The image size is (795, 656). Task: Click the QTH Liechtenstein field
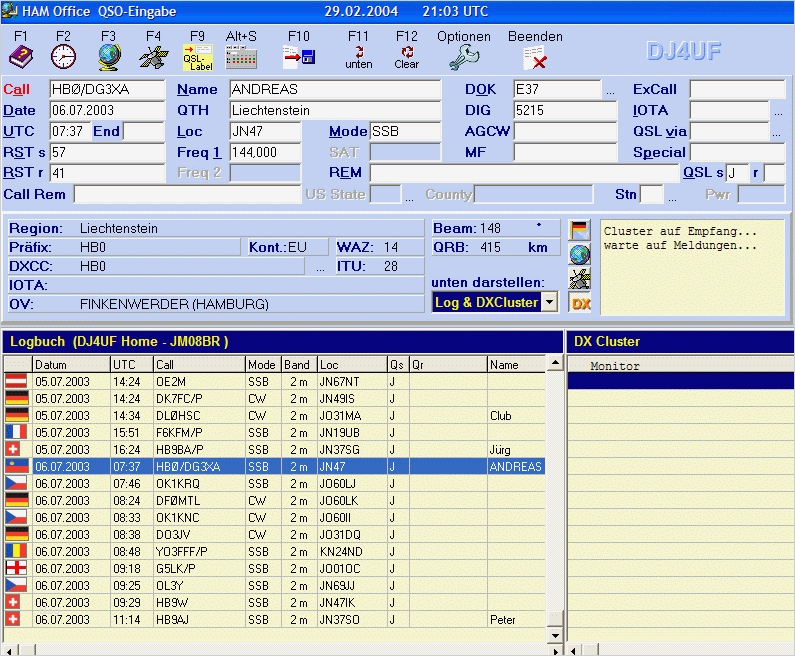pyautogui.click(x=335, y=110)
